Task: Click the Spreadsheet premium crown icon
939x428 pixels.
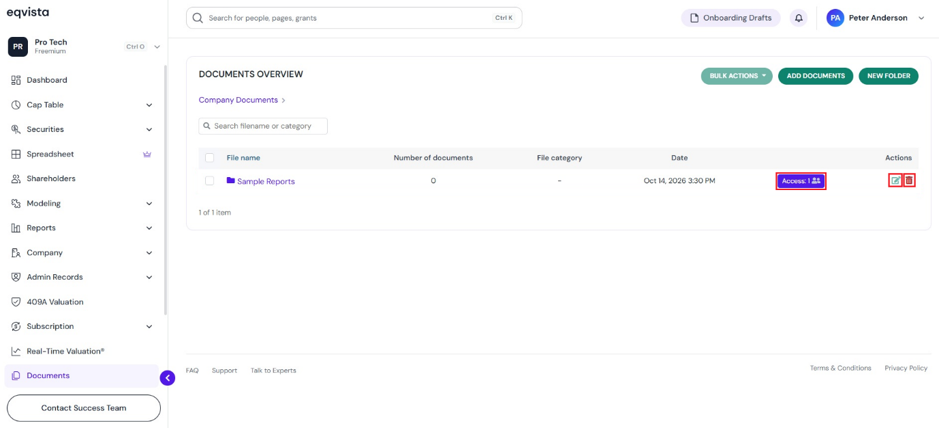Action: (147, 154)
